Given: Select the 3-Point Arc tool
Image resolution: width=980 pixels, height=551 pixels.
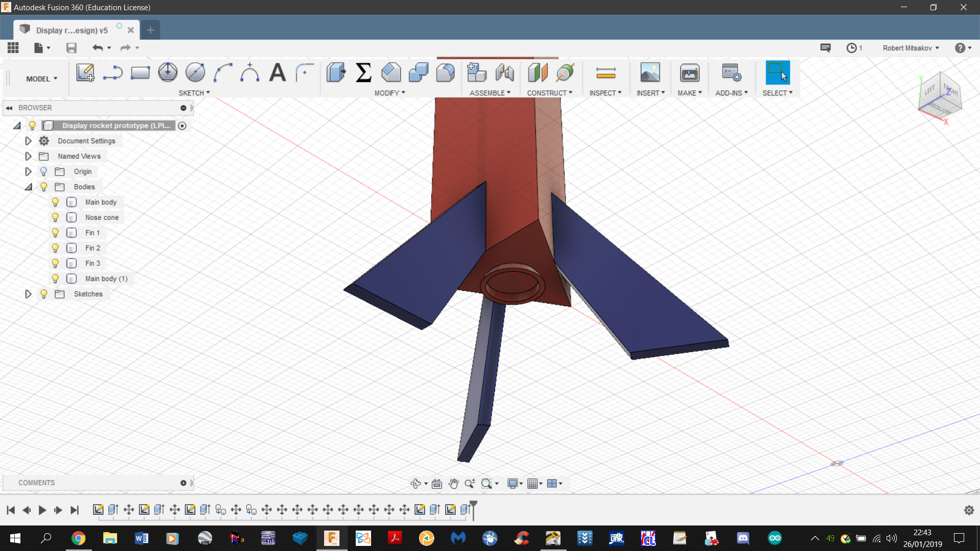Looking at the screenshot, I should point(223,73).
